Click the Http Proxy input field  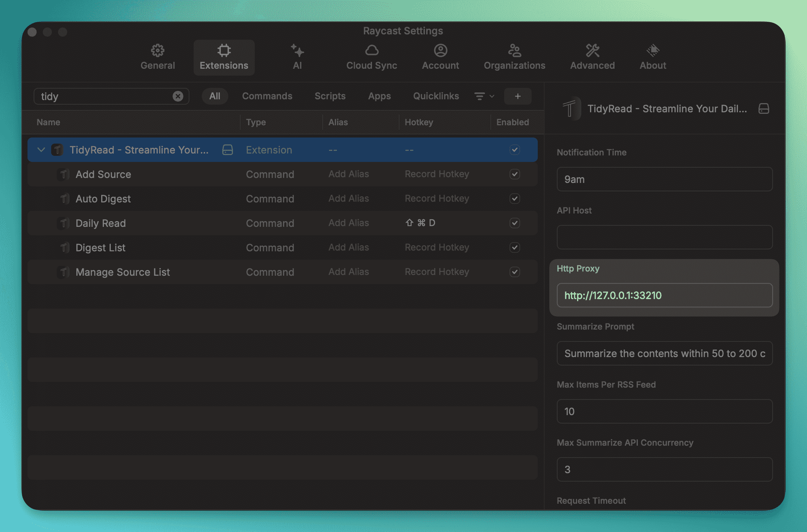(664, 295)
